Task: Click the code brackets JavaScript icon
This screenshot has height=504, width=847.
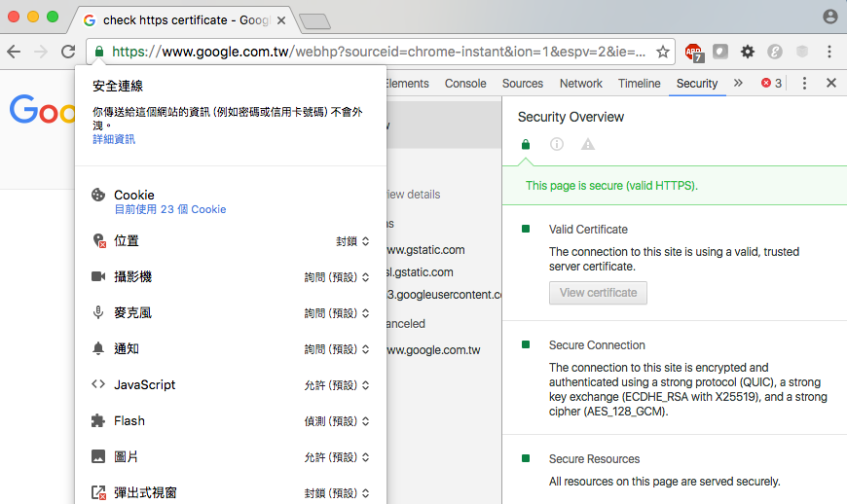Action: (98, 384)
